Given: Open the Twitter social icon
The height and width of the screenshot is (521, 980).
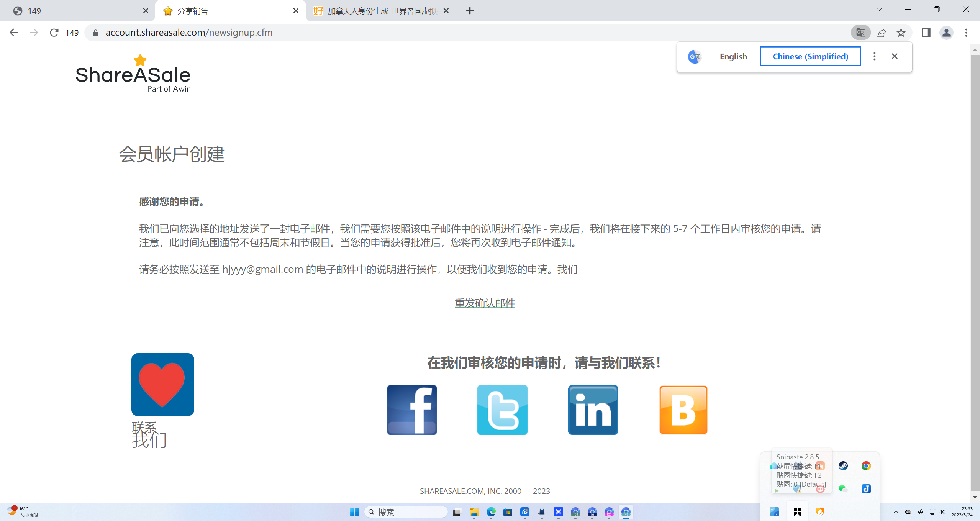Looking at the screenshot, I should pos(502,409).
